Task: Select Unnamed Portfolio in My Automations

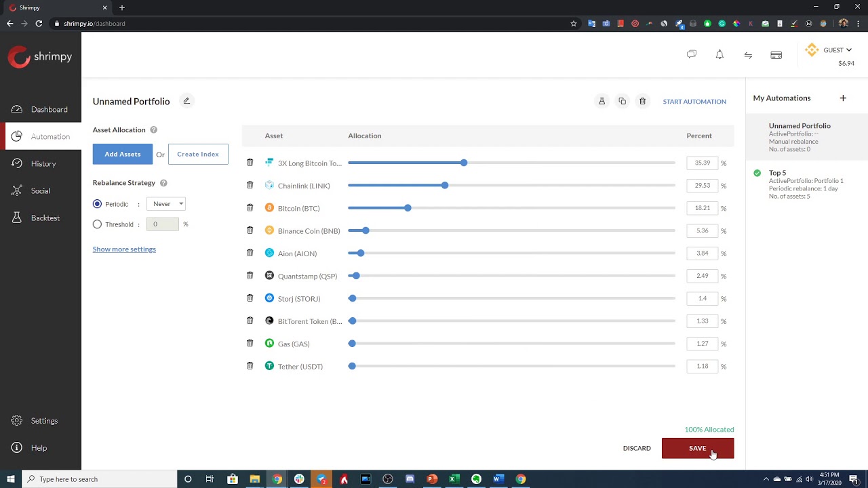Action: (807, 137)
